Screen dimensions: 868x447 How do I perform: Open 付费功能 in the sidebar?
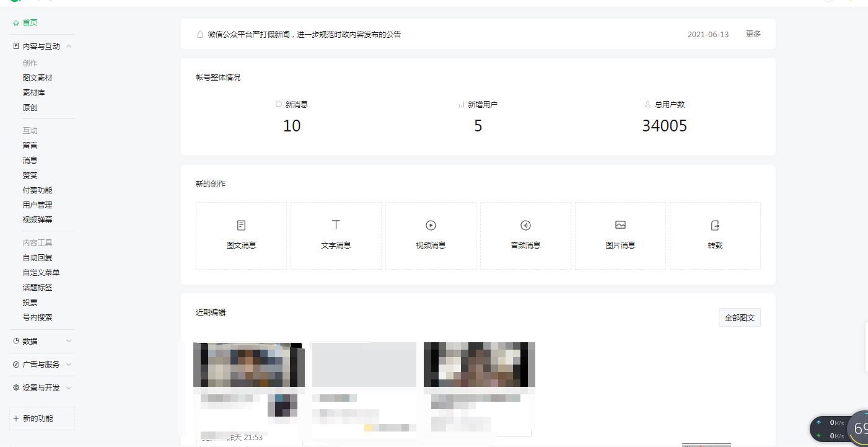click(38, 190)
